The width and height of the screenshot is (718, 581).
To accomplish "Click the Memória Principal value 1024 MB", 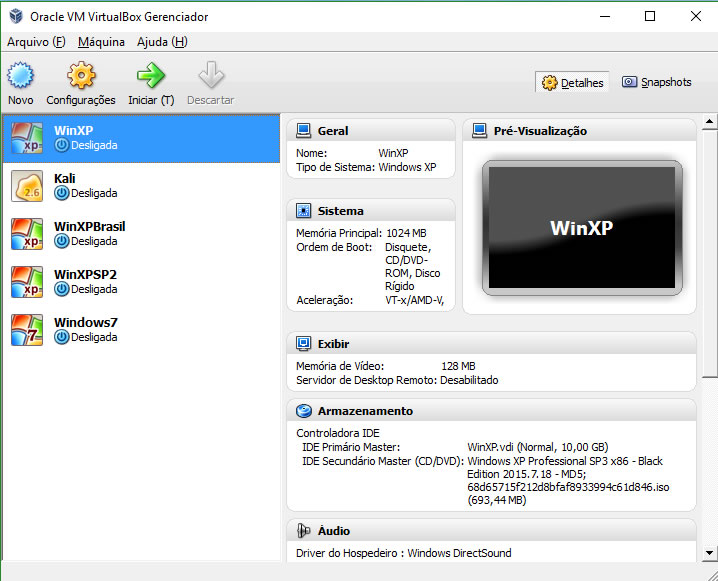I will (x=406, y=233).
